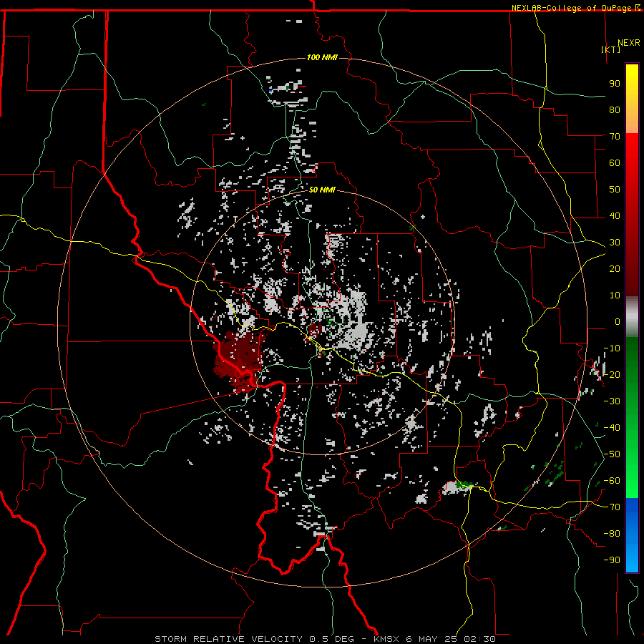Click the blue segment of the color bar

(632, 535)
